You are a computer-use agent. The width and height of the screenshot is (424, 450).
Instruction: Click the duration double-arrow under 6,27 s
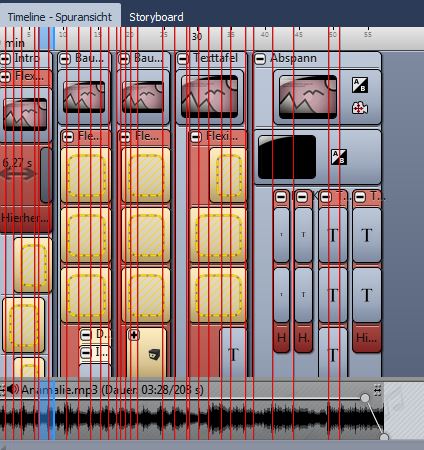pos(18,174)
